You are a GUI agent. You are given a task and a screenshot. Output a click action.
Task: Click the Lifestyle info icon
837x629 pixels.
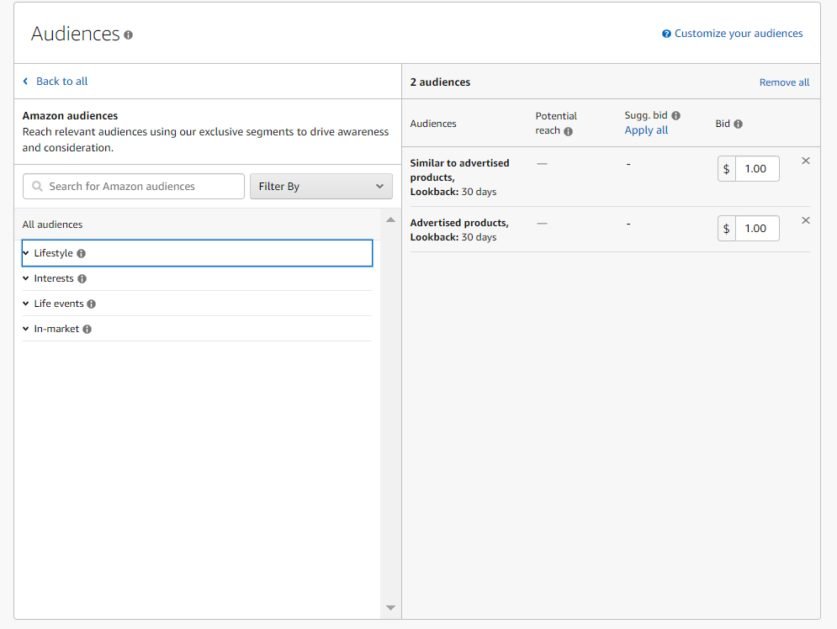point(81,254)
